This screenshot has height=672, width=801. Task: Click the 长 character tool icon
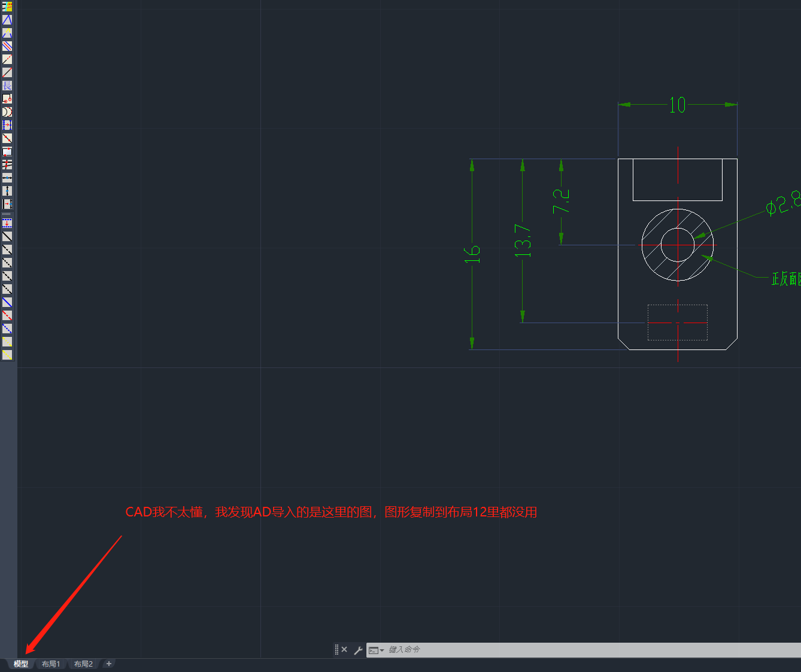tap(7, 86)
